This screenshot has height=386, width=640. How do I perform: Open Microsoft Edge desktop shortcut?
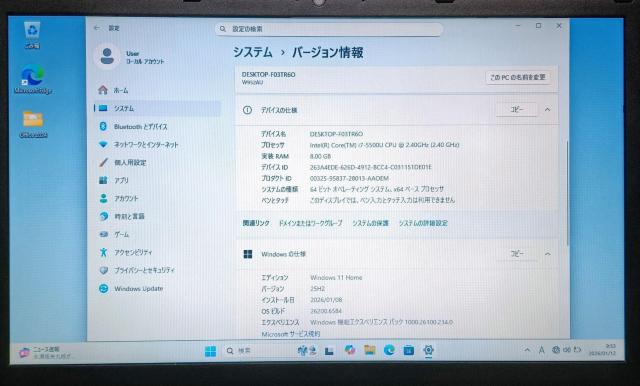[x=33, y=80]
